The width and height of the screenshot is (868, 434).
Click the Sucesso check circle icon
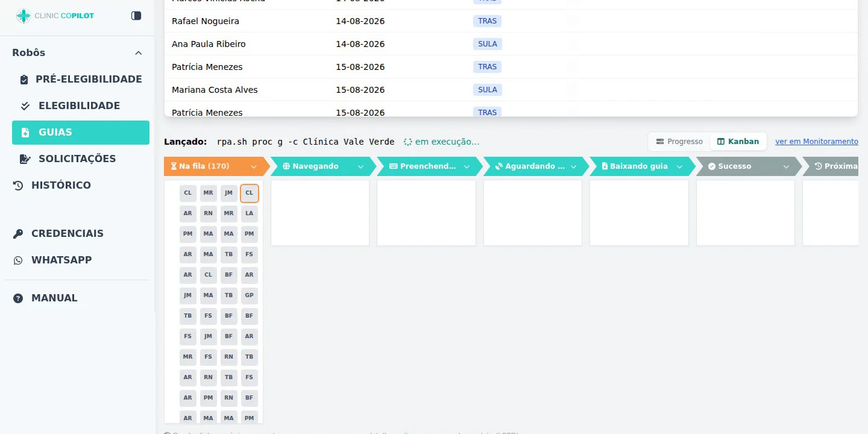pos(712,166)
